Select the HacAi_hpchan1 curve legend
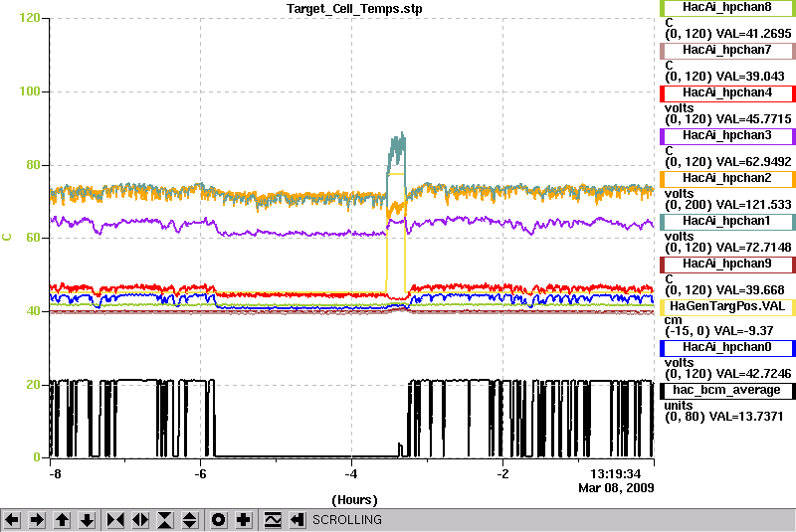The height and width of the screenshot is (532, 796). tap(727, 222)
